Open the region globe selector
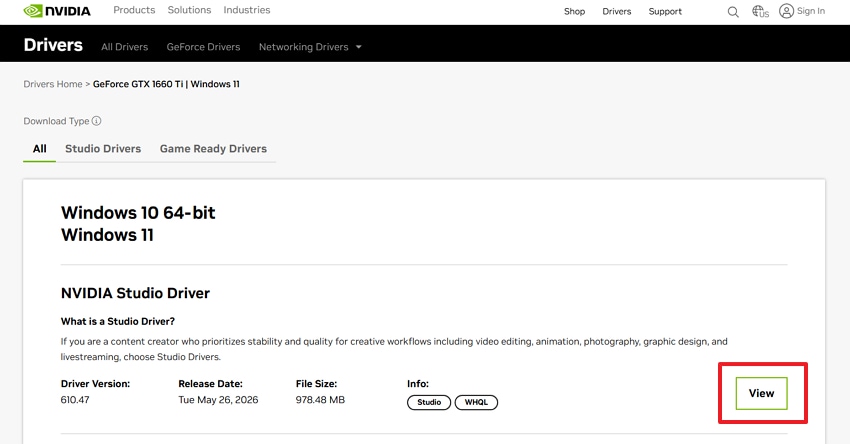Image resolution: width=850 pixels, height=444 pixels. coord(760,11)
